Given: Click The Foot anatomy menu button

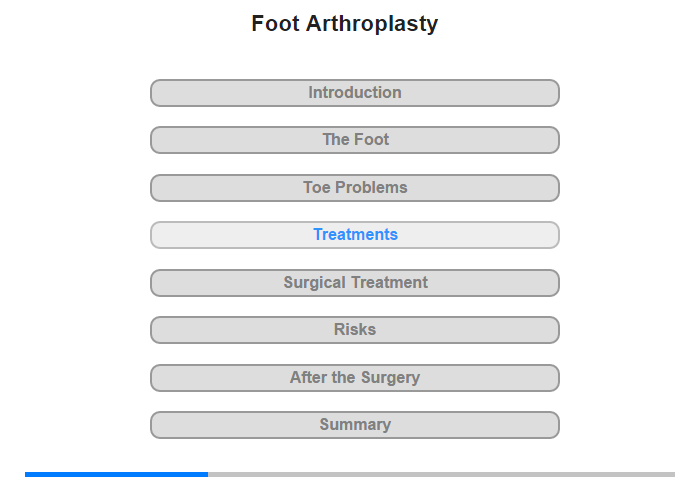Looking at the screenshot, I should tap(355, 140).
